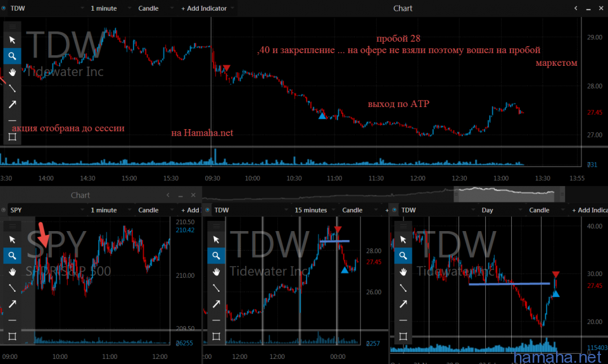Click the grip handle above the main chart toolbar
This screenshot has height=364, width=608.
[12, 27]
